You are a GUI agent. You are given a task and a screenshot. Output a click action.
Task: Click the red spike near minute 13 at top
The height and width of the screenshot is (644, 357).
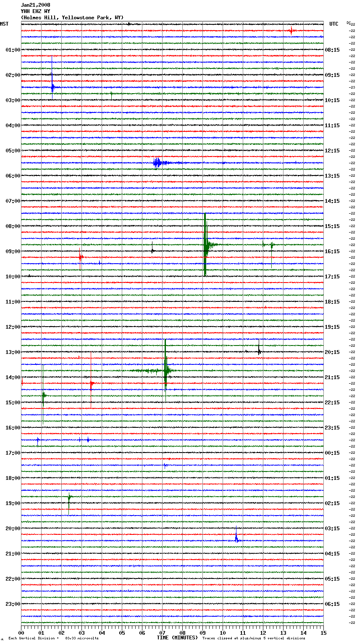coord(291,31)
